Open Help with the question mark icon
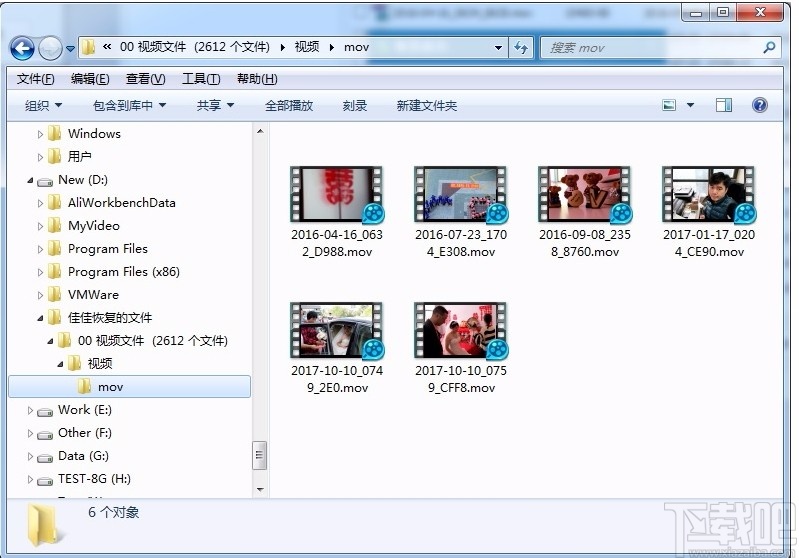This screenshot has width=799, height=558. point(759,105)
